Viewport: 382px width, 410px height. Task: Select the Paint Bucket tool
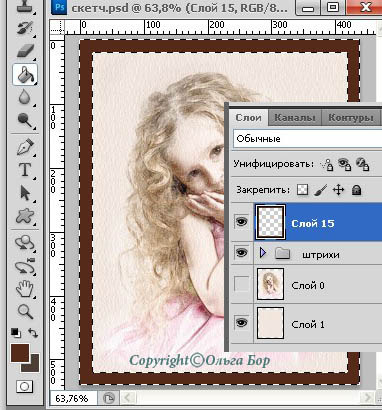[x=25, y=75]
